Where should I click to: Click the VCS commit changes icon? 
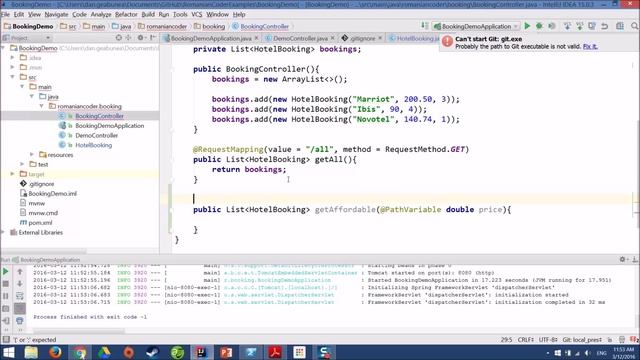[x=580, y=26]
